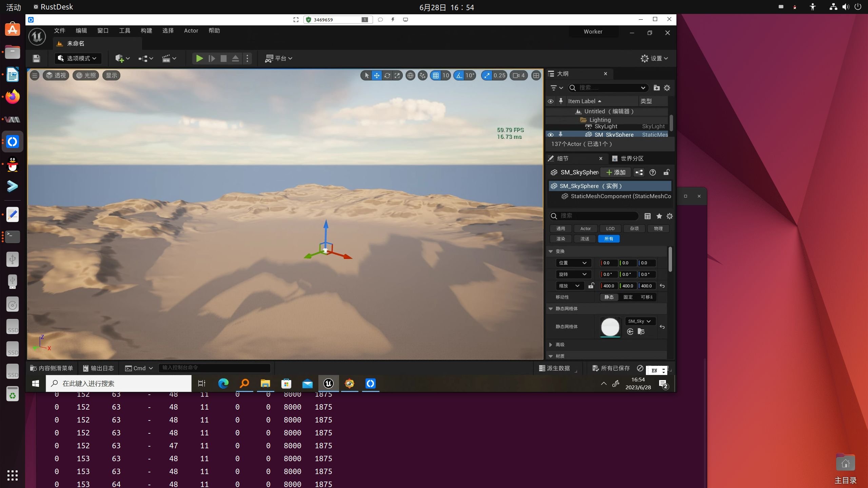Image resolution: width=868 pixels, height=488 pixels.
Task: Toggle world/local coordinate globe icon
Action: coord(410,75)
